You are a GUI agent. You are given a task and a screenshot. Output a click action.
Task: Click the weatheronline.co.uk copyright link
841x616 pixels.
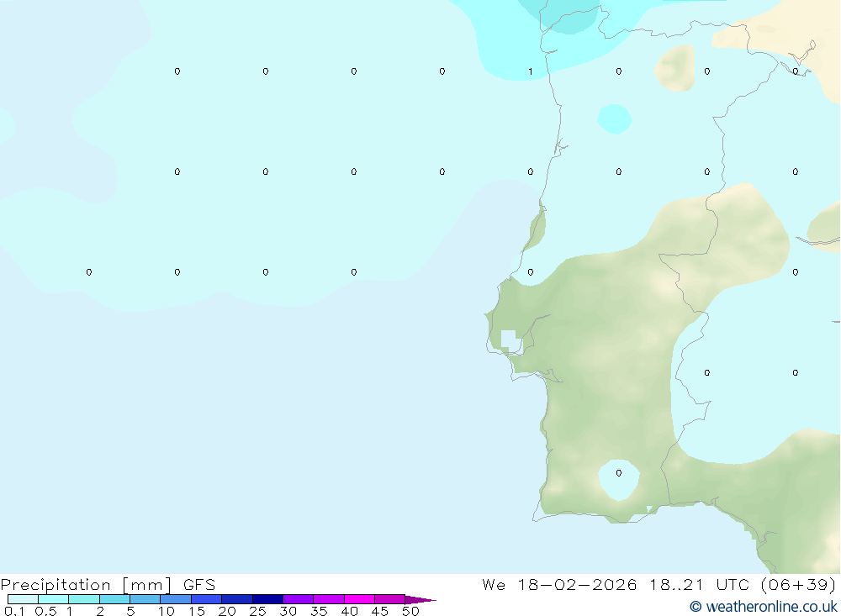(x=764, y=607)
